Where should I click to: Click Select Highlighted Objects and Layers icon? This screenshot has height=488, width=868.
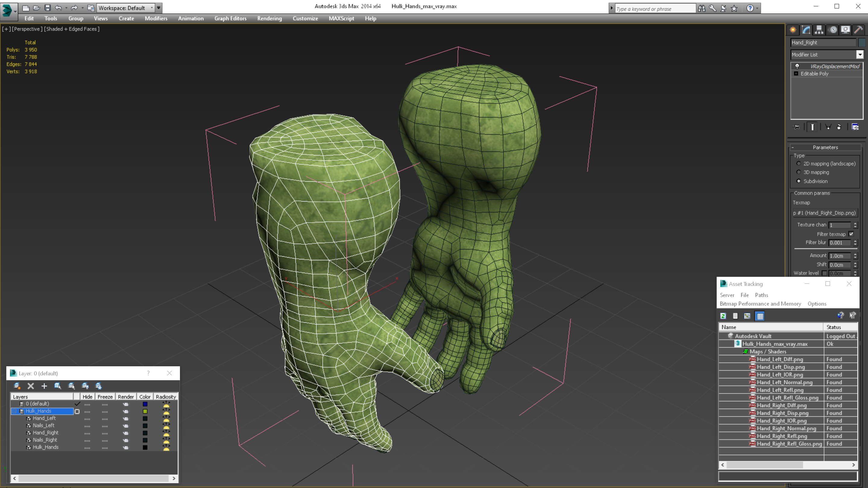pos(58,386)
